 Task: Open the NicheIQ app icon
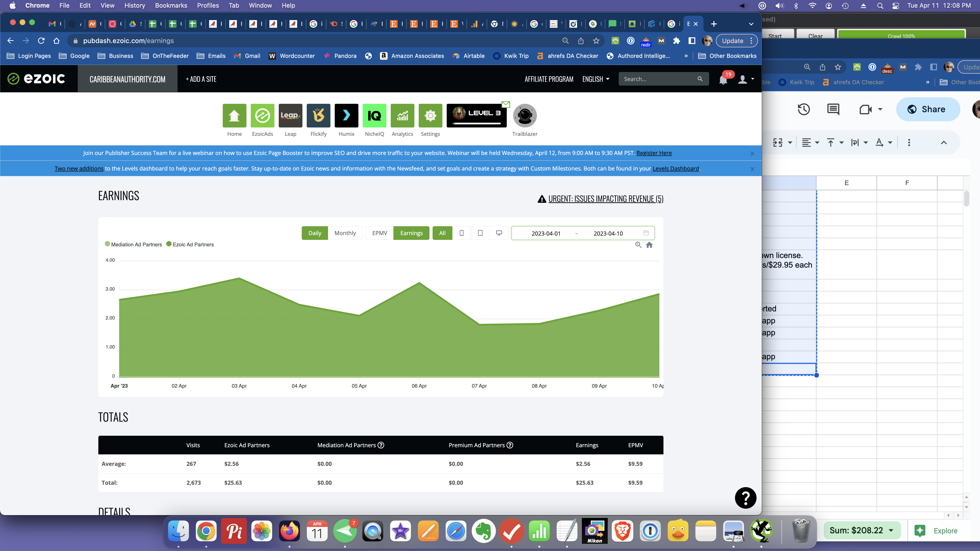pos(374,115)
